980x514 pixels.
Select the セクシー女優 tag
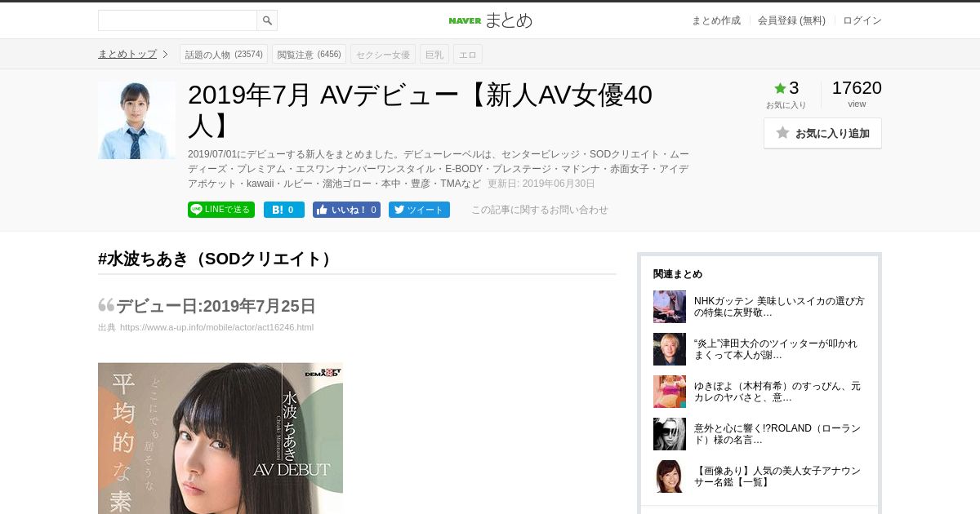click(383, 55)
